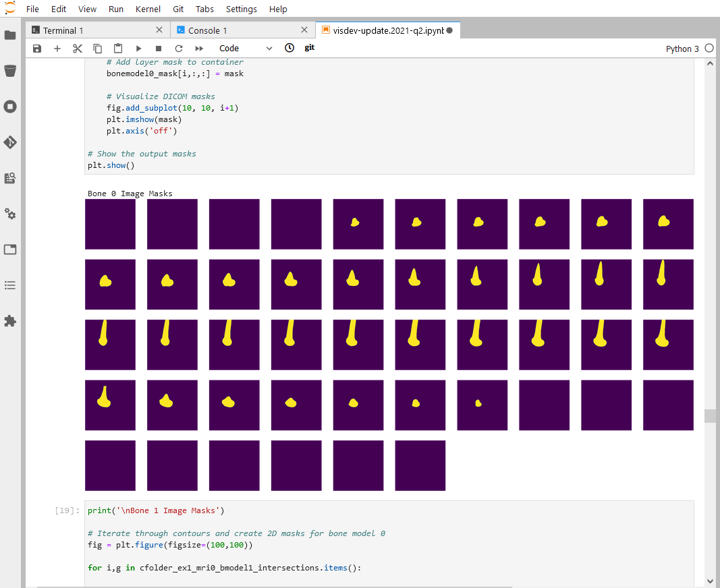The width and height of the screenshot is (720, 588).
Task: Run the selected cell with the Run icon
Action: coord(138,48)
